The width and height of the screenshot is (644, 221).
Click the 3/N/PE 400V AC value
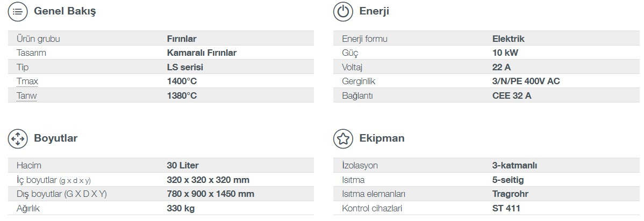point(526,81)
